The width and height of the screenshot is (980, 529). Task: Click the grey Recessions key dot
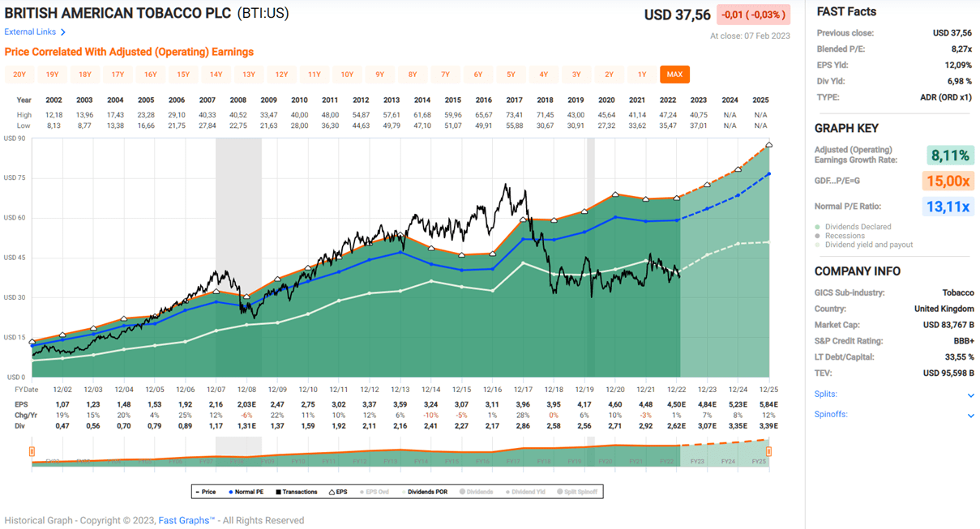pos(817,235)
